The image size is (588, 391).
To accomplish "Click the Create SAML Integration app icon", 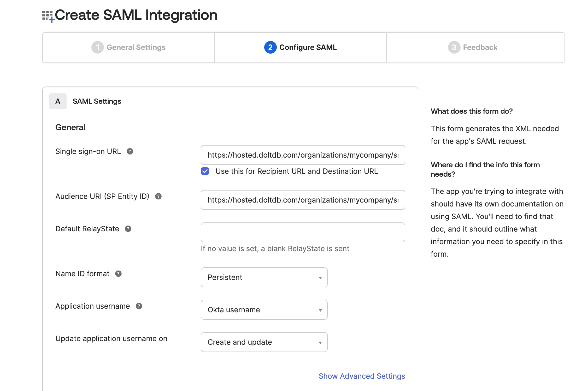I will [x=48, y=15].
